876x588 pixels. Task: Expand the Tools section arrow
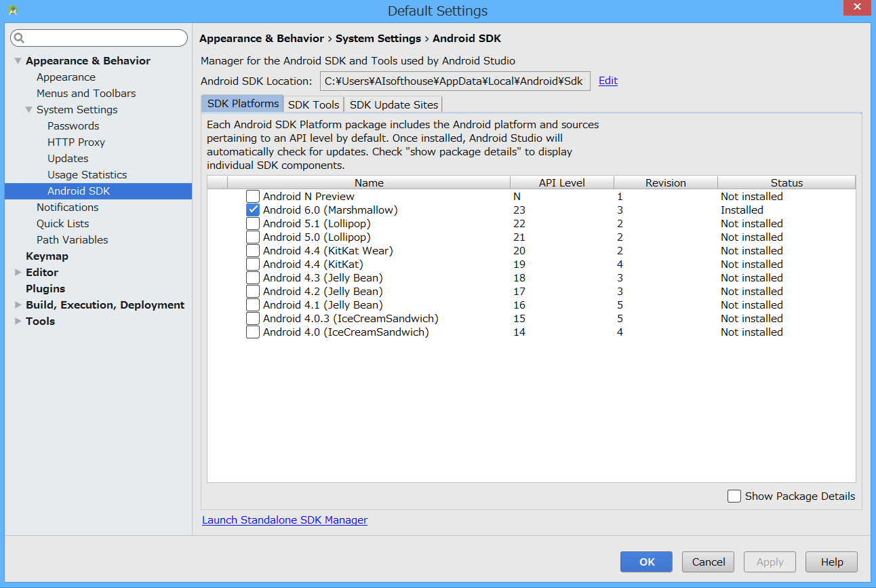pos(18,321)
